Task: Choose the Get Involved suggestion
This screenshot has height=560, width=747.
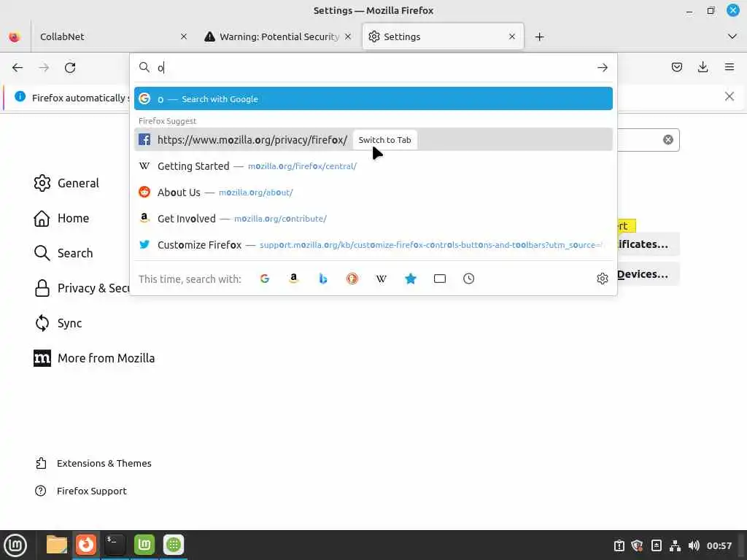Action: [373, 219]
